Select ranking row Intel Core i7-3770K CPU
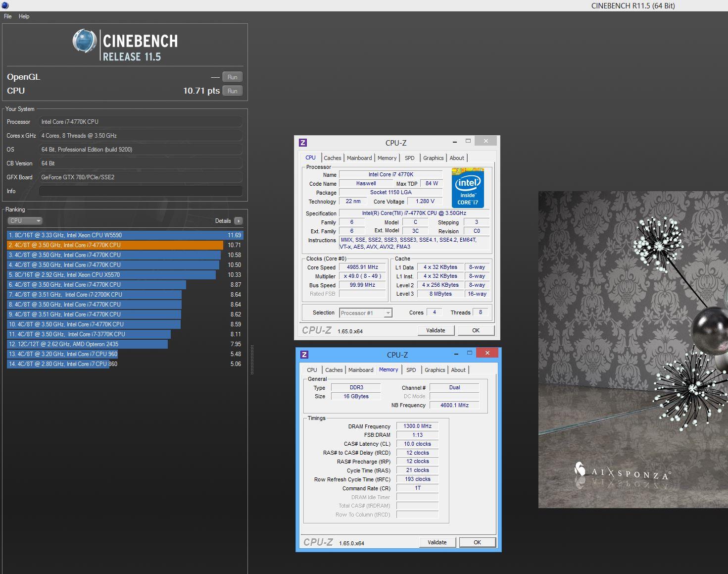Screen dimensions: 728x574 click(x=125, y=334)
